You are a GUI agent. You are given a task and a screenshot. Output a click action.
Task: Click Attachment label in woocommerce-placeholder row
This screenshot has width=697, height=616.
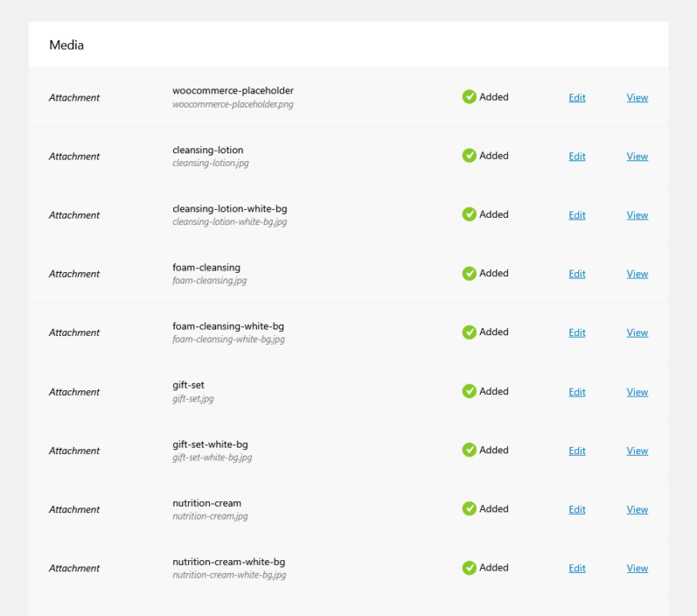point(74,97)
